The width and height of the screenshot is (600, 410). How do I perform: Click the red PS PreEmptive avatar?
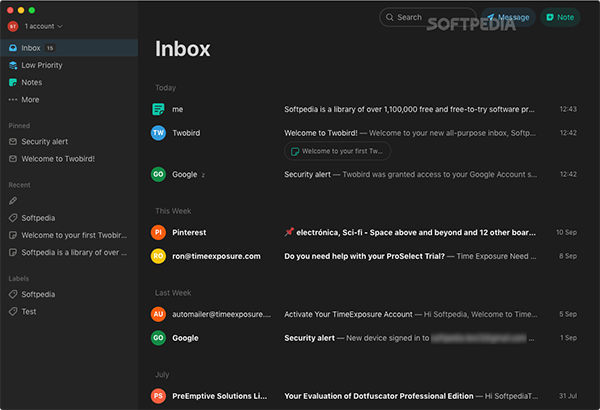click(158, 396)
